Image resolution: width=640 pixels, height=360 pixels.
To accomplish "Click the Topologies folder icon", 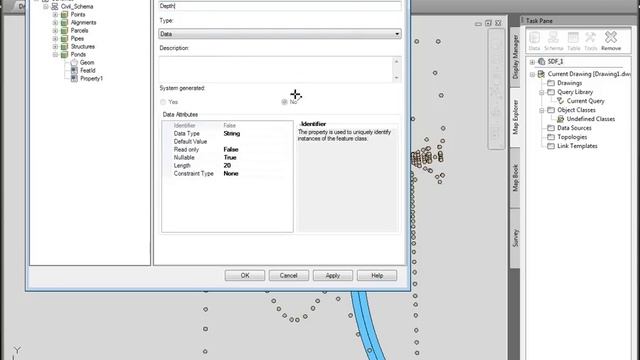I will (551, 137).
